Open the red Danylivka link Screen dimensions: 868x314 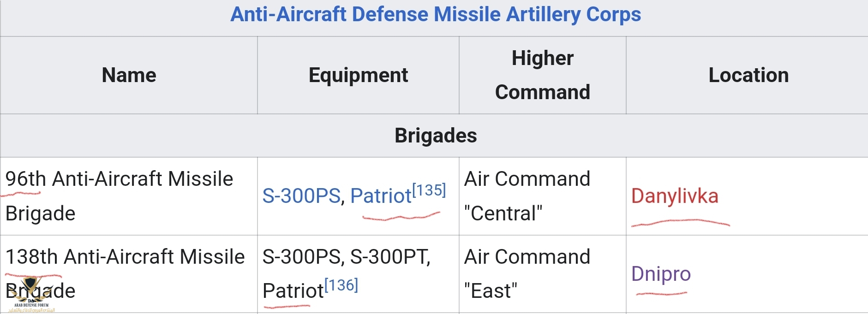pos(675,196)
